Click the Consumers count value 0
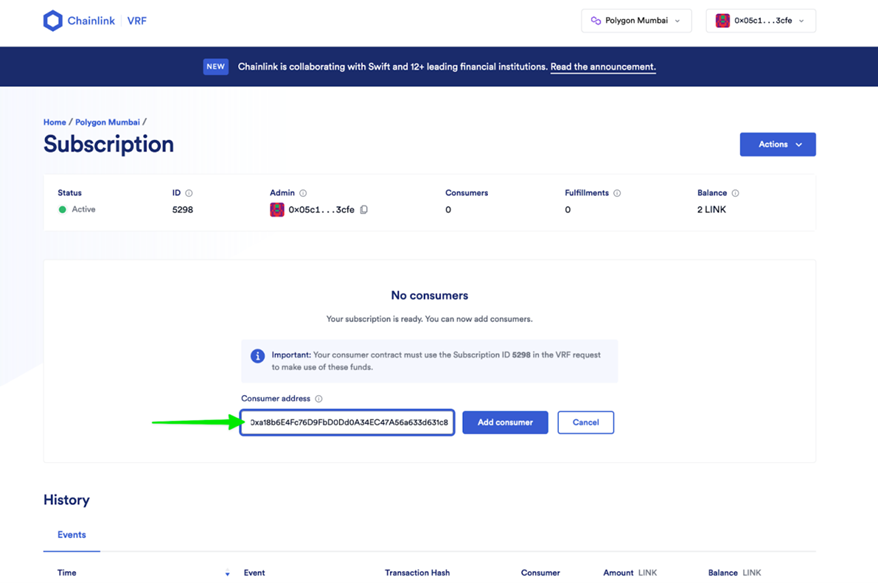The height and width of the screenshot is (583, 878). [448, 209]
